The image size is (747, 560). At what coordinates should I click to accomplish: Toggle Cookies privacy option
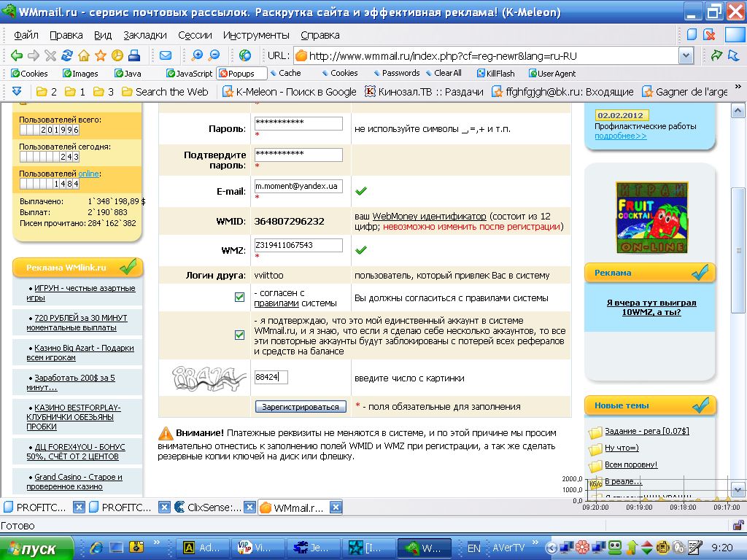tap(29, 74)
